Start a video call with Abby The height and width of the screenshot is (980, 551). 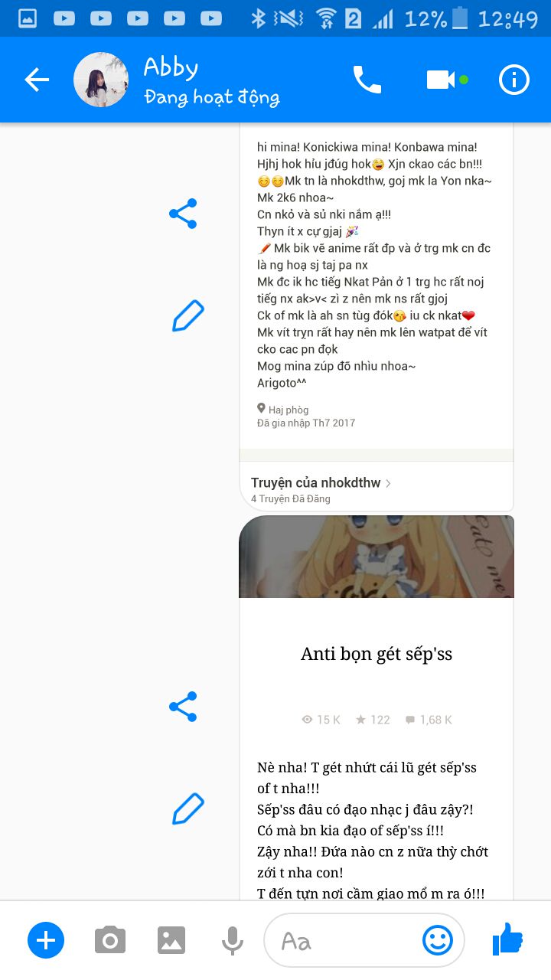click(441, 80)
